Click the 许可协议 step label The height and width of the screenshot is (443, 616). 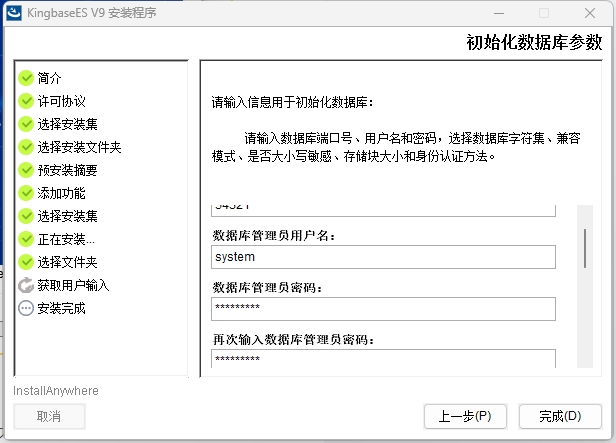(x=61, y=101)
